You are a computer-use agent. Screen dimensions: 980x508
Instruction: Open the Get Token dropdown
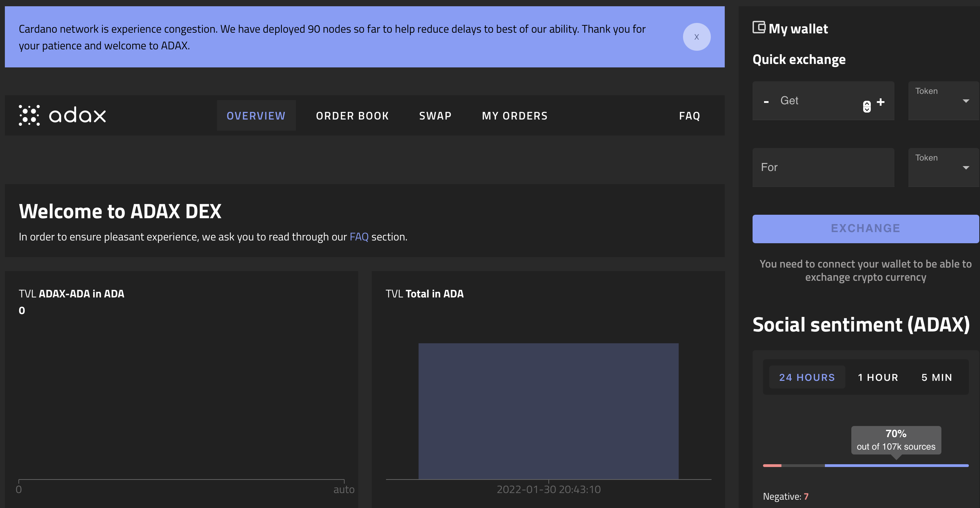click(943, 101)
